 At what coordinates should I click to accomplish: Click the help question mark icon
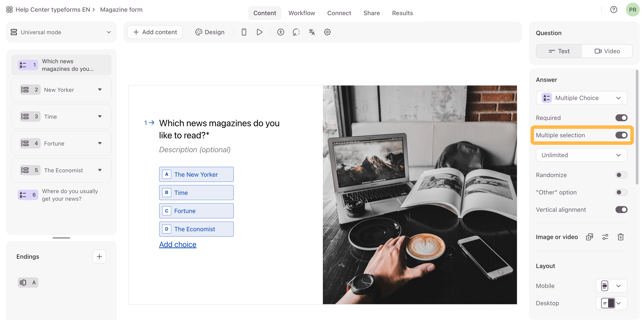click(x=614, y=10)
